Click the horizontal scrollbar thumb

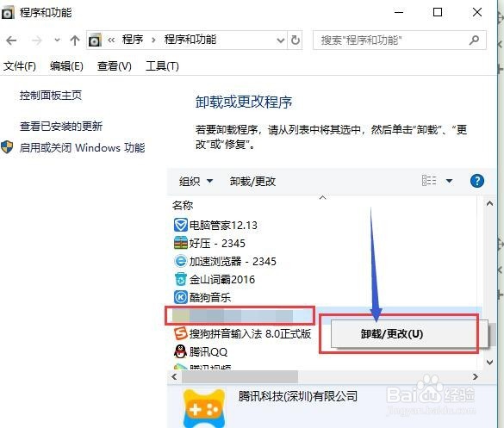pyautogui.click(x=240, y=376)
